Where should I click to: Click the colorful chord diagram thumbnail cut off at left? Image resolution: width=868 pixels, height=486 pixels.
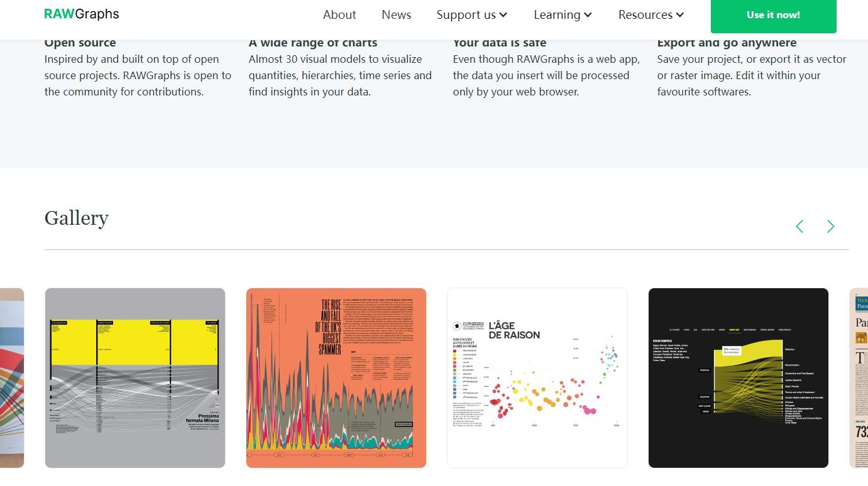pos(12,378)
